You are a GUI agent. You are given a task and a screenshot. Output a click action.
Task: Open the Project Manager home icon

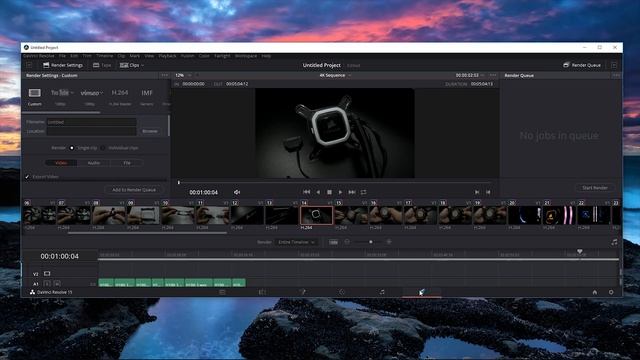pos(595,292)
